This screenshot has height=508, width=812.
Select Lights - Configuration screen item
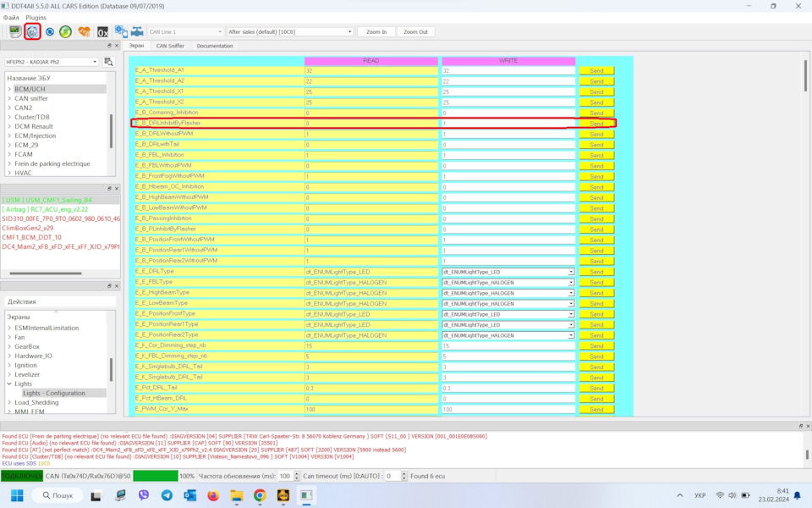(x=54, y=393)
